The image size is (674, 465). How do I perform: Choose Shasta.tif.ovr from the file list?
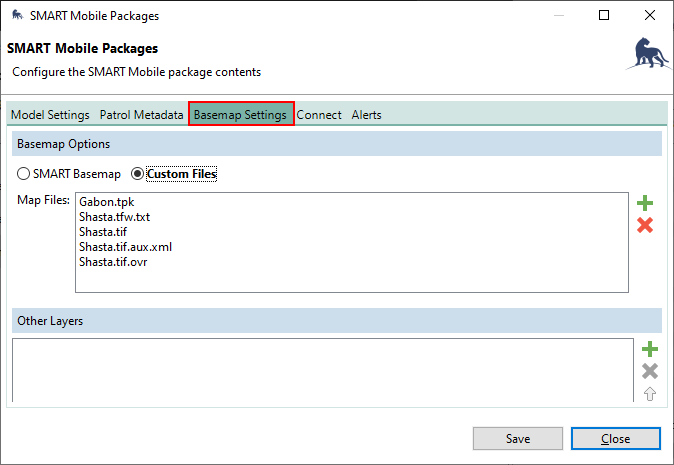point(113,262)
